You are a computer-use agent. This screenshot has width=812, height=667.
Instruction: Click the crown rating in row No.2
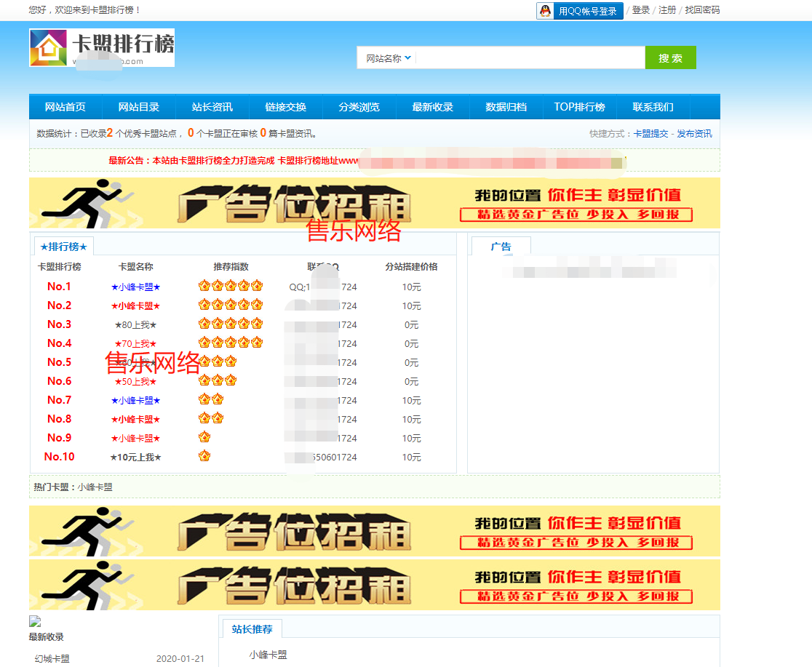[x=231, y=305]
